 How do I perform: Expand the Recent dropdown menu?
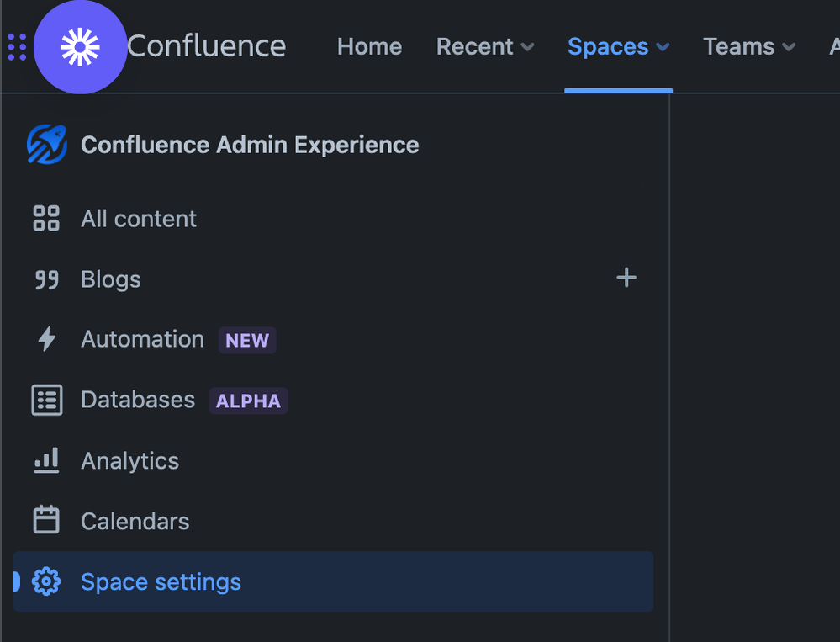pos(485,47)
